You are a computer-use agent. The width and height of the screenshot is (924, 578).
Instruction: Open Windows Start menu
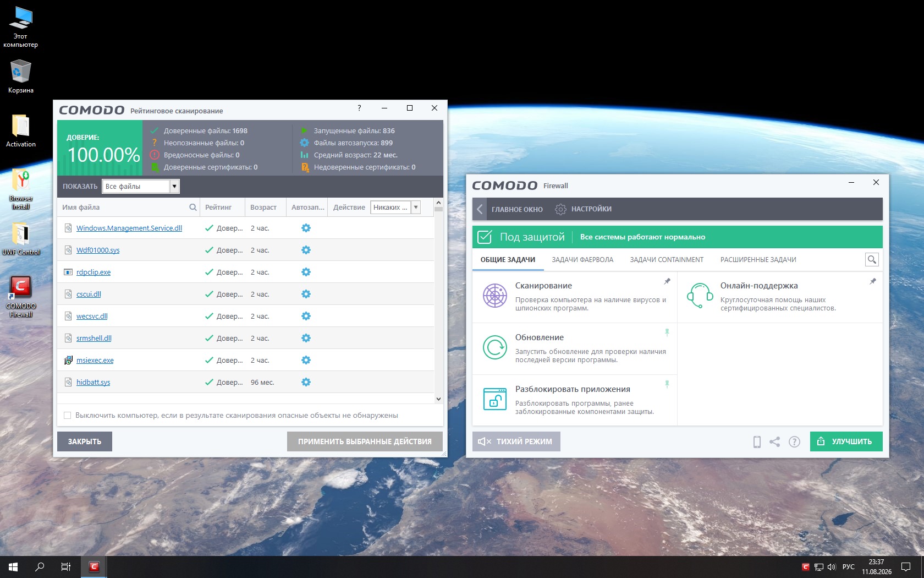(13, 567)
